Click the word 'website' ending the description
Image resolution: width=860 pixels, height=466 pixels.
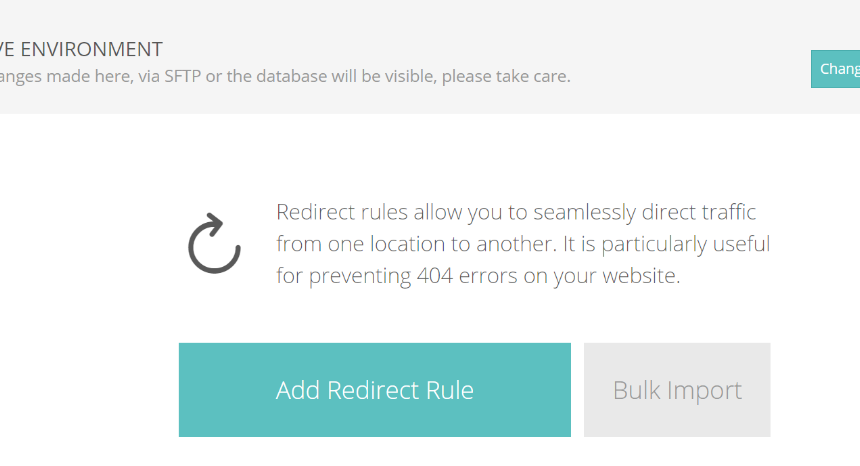tap(639, 276)
